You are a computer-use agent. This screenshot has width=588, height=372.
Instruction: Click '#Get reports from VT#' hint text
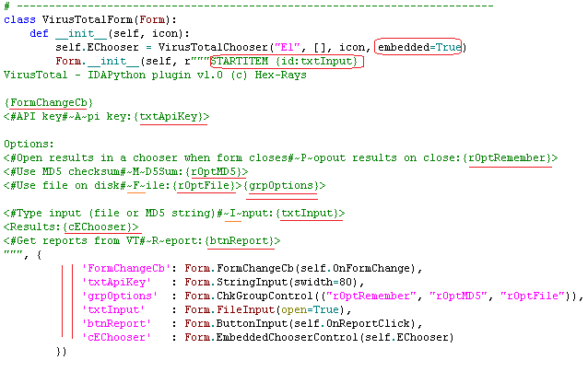point(77,240)
